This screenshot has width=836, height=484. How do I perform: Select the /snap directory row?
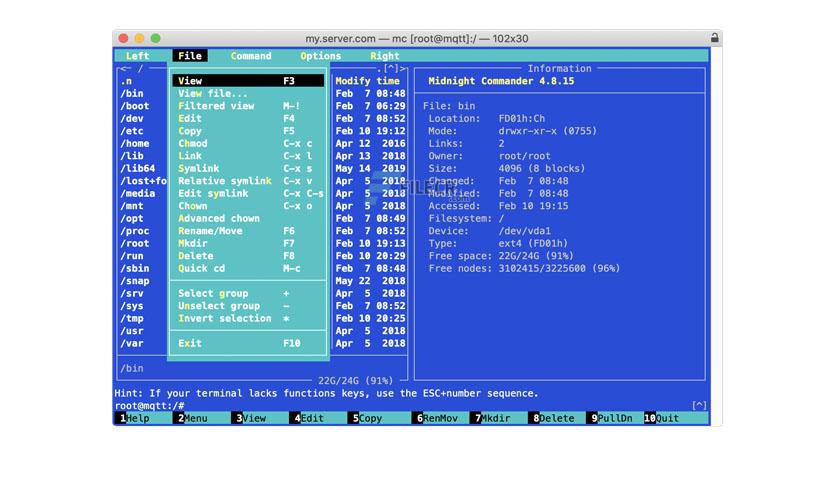[x=134, y=281]
